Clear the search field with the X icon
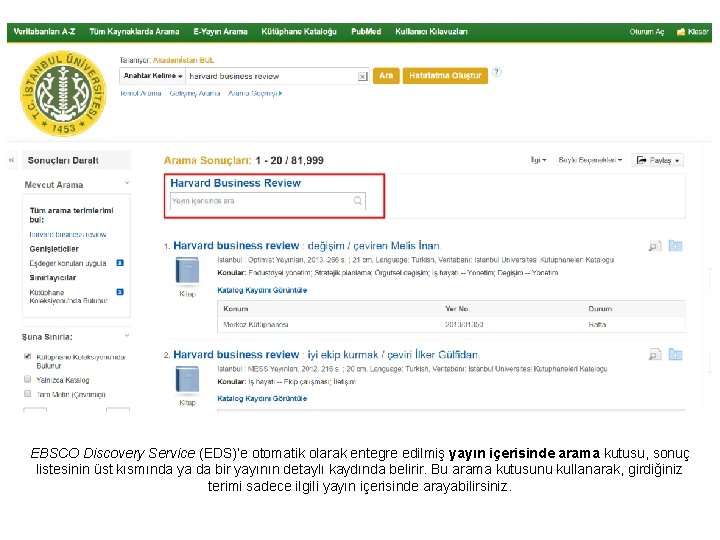This screenshot has width=720, height=540. 363,77
